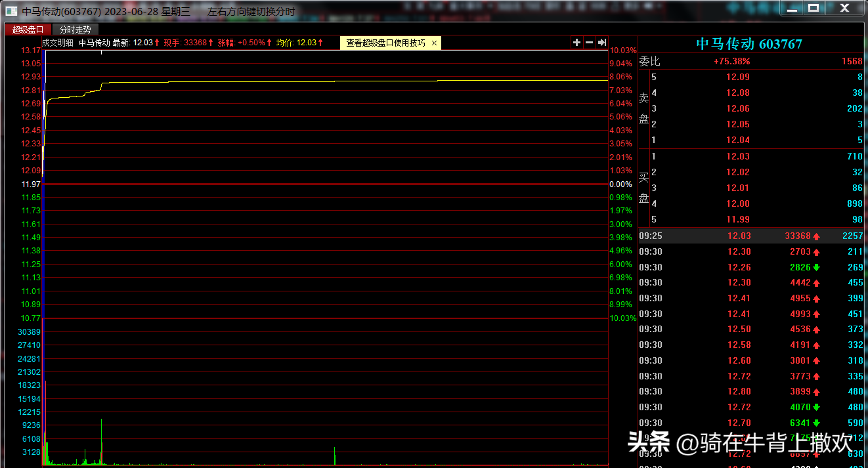
Task: Click trade row with volume 6341
Action: pyautogui.click(x=750, y=423)
